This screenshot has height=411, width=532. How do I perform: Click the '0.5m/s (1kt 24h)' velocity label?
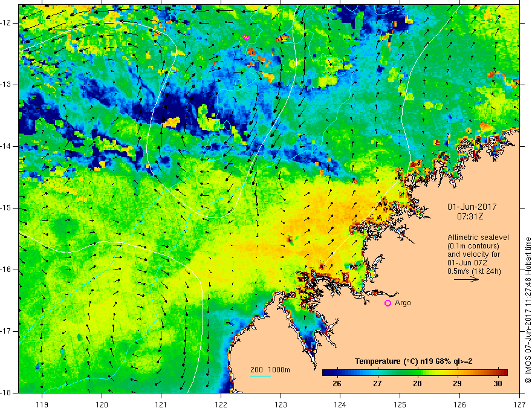coord(474,271)
